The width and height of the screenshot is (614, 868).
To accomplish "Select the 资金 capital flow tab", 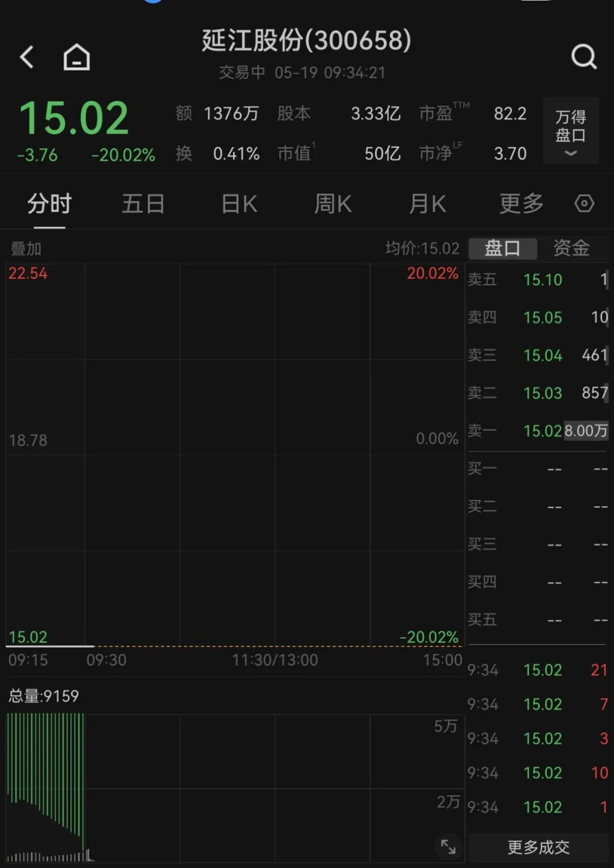I will point(571,248).
